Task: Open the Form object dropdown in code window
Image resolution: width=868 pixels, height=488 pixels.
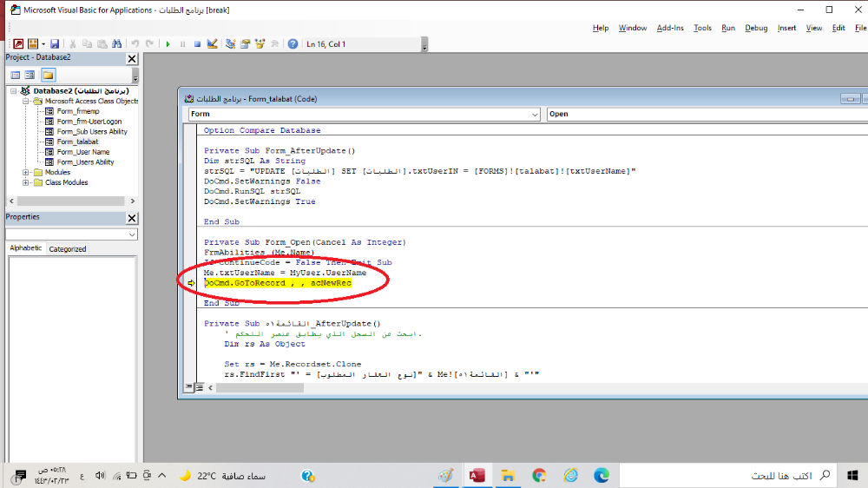Action: tap(535, 114)
